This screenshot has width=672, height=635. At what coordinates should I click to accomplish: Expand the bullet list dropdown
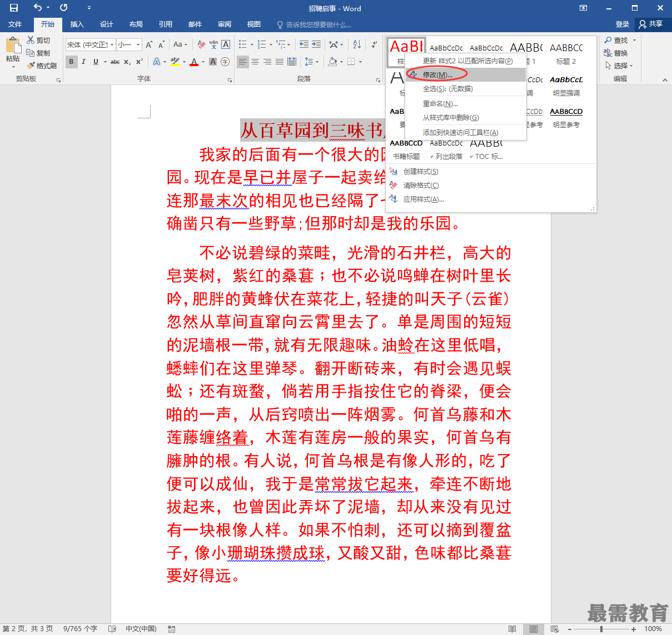tap(252, 44)
